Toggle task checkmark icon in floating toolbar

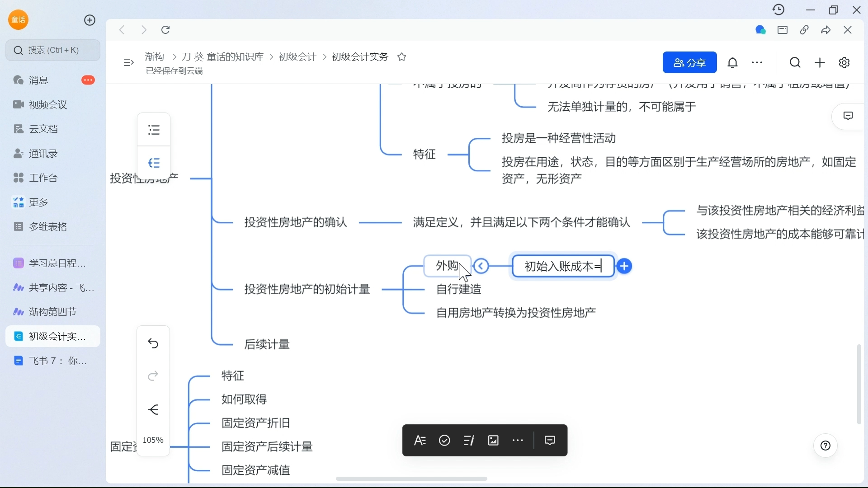tap(445, 441)
